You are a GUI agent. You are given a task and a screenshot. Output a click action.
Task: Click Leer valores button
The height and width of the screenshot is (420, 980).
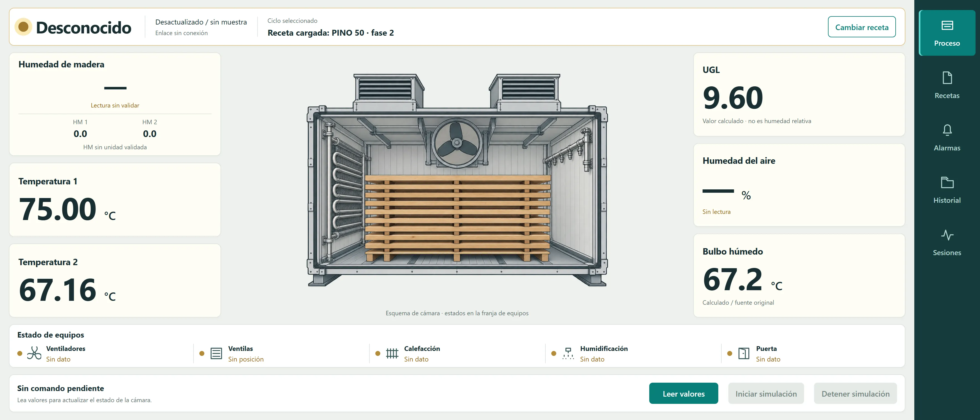coord(684,393)
